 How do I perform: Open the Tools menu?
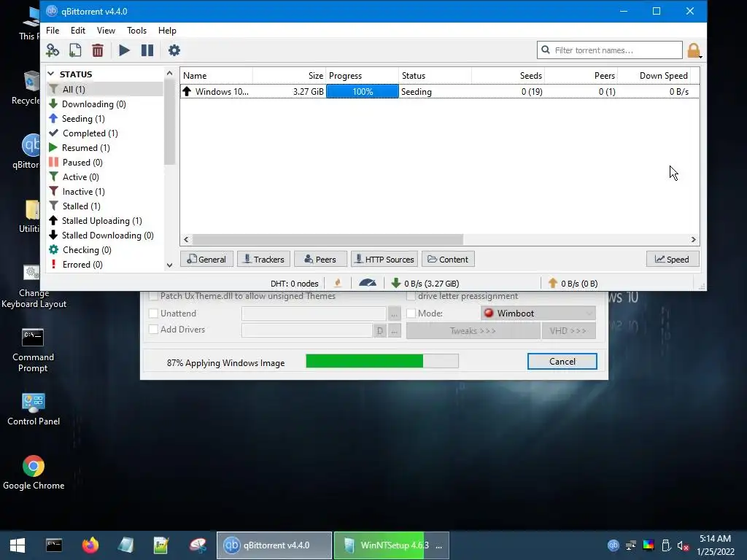coord(136,31)
